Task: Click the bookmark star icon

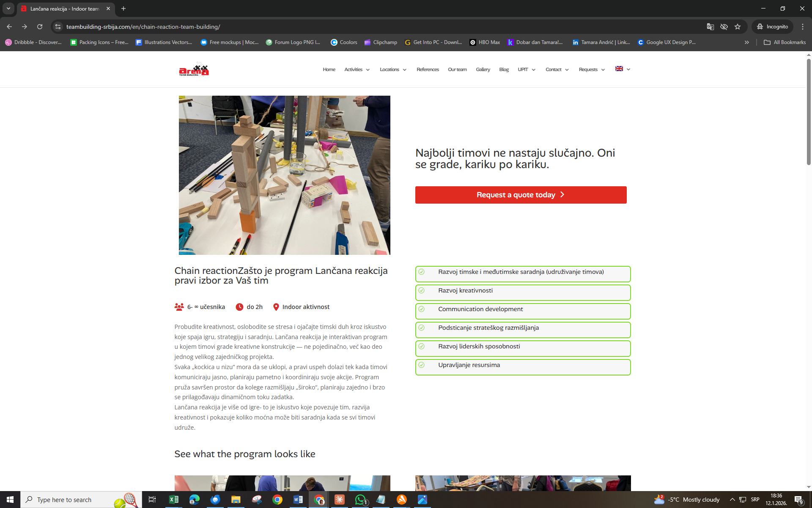Action: coord(738,27)
